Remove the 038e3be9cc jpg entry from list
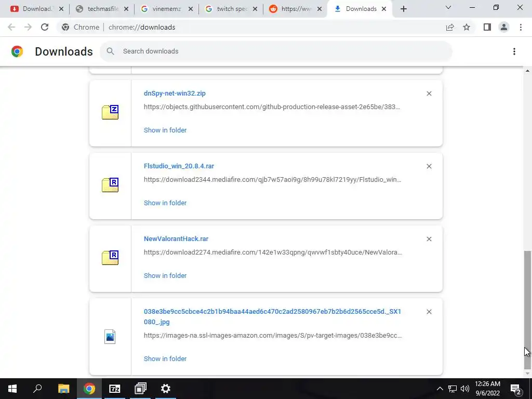Screen dimensions: 532x399 pyautogui.click(x=429, y=312)
